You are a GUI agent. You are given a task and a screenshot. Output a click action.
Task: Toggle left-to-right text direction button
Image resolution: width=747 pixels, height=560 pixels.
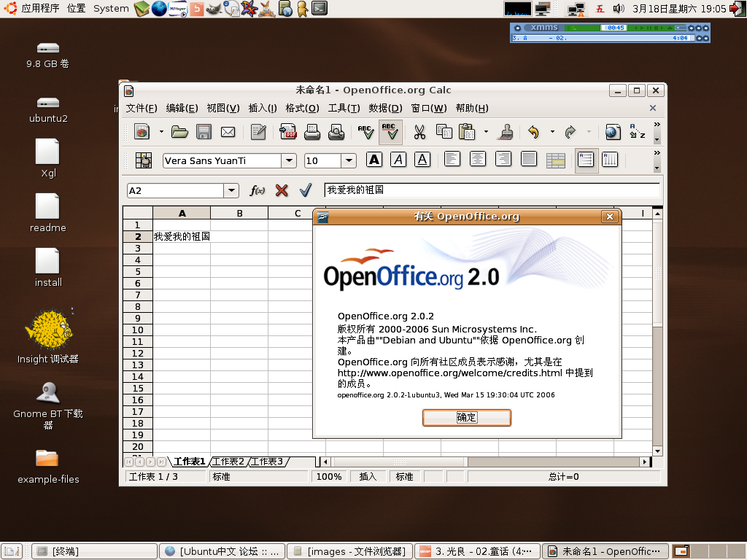pyautogui.click(x=586, y=160)
